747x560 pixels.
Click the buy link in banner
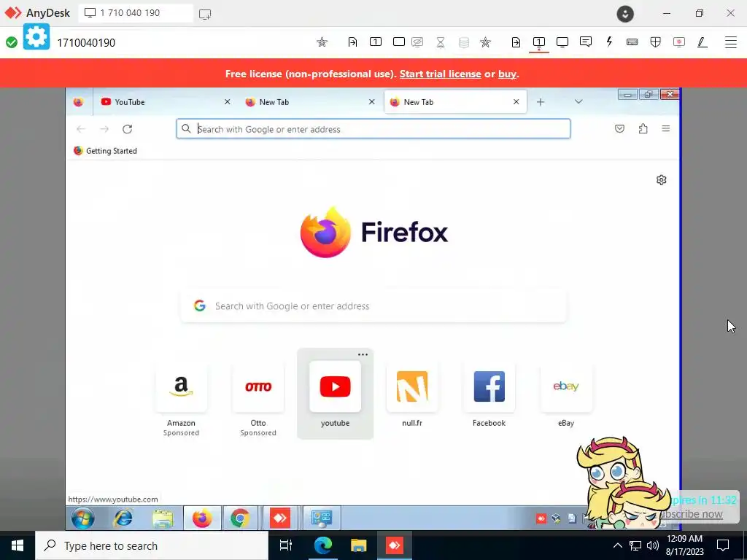pos(507,74)
